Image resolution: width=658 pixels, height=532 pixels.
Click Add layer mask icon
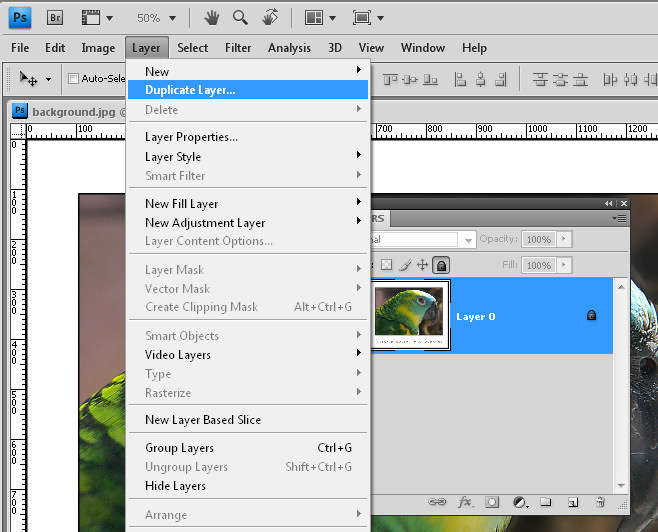click(x=492, y=502)
